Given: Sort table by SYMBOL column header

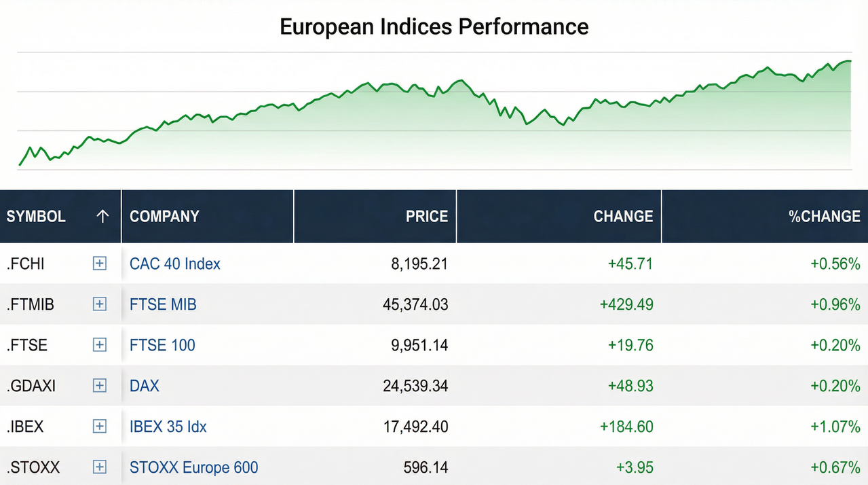Looking at the screenshot, I should coord(36,217).
